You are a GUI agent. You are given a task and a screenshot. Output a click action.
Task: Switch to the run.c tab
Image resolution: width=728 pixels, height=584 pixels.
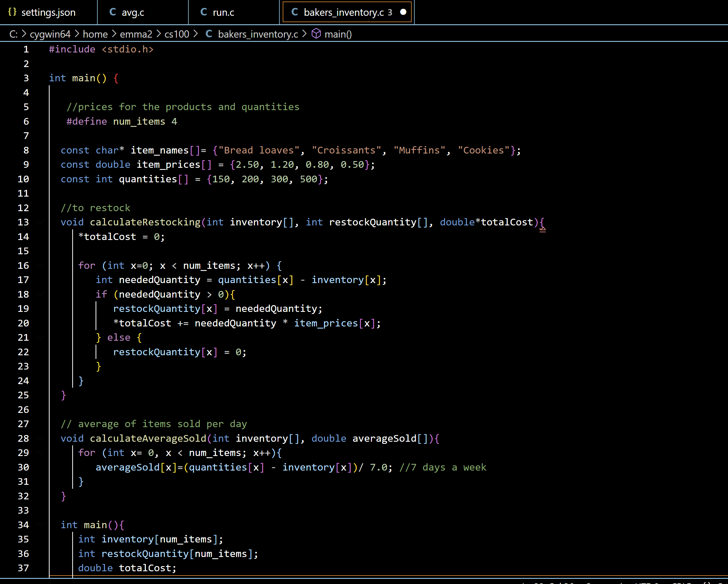click(223, 12)
